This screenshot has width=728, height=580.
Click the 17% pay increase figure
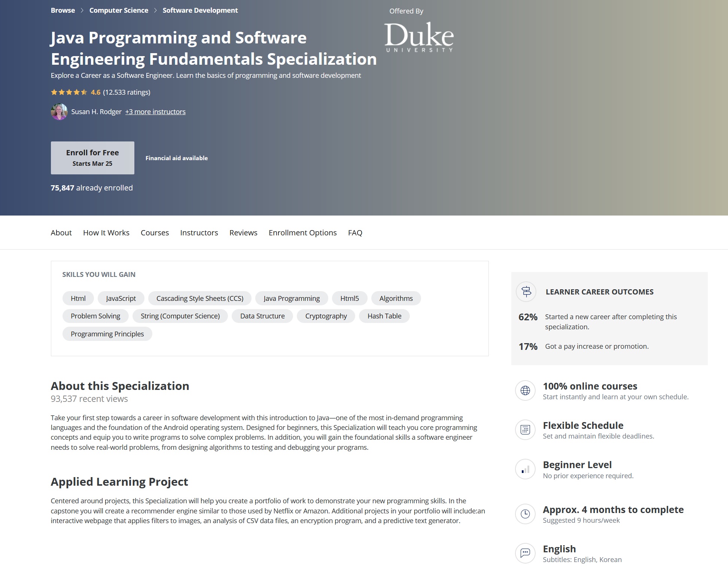[528, 347]
